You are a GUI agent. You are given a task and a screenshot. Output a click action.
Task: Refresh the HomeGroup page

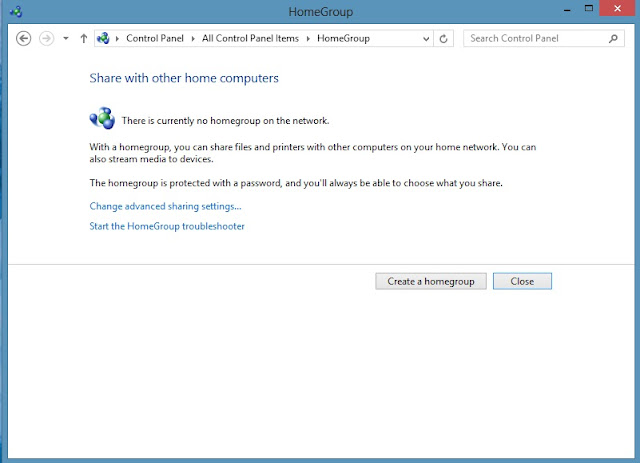pos(443,39)
